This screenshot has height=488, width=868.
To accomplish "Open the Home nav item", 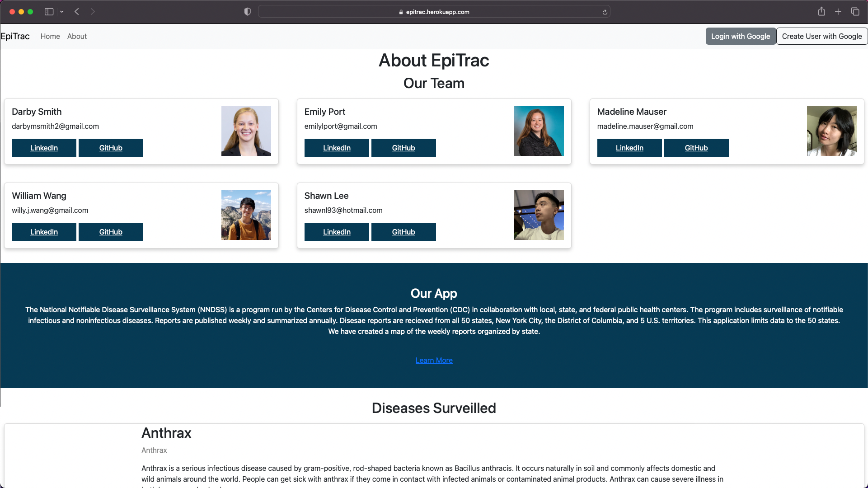I will [50, 36].
